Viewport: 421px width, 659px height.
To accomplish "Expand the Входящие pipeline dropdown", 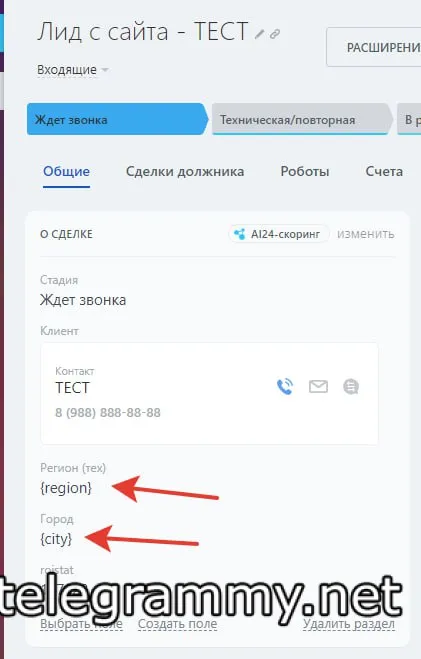I will (73, 70).
